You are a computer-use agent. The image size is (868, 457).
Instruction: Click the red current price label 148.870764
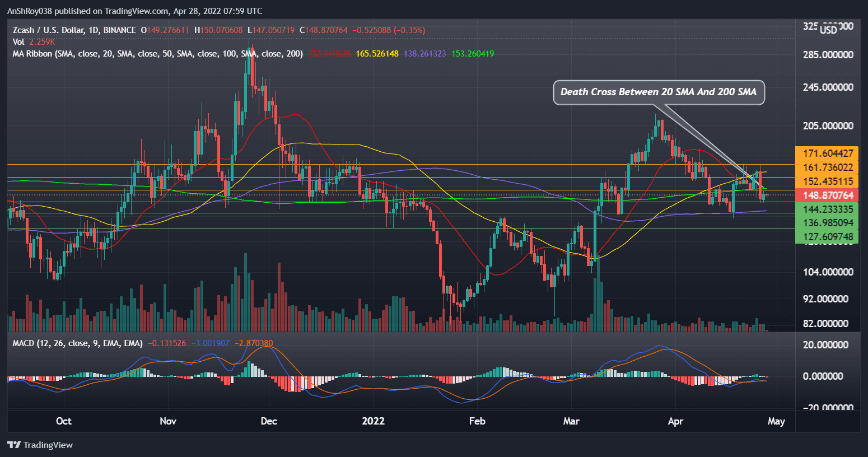click(x=828, y=195)
